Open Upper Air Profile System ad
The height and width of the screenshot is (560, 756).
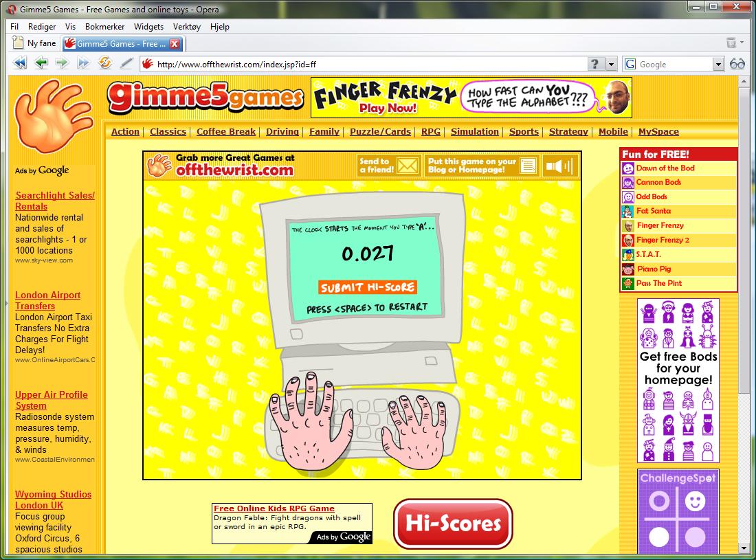(x=51, y=400)
